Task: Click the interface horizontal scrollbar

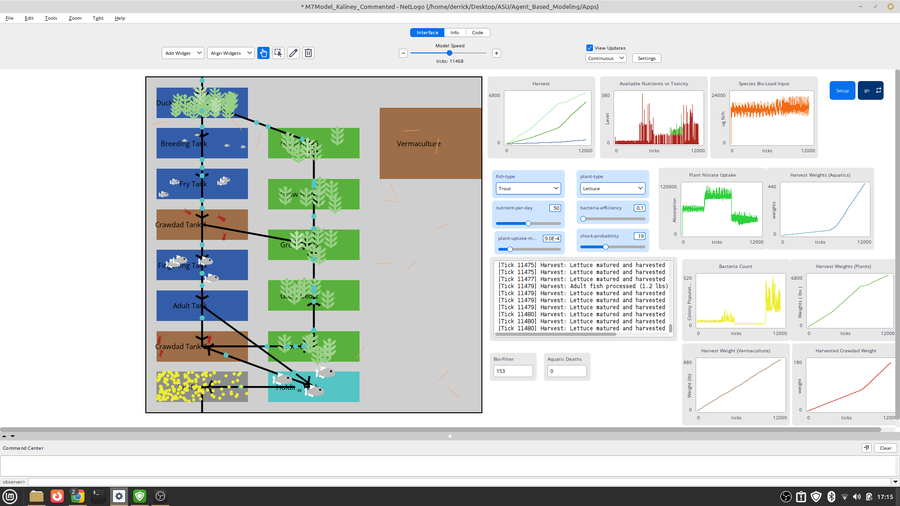Action: [441, 429]
